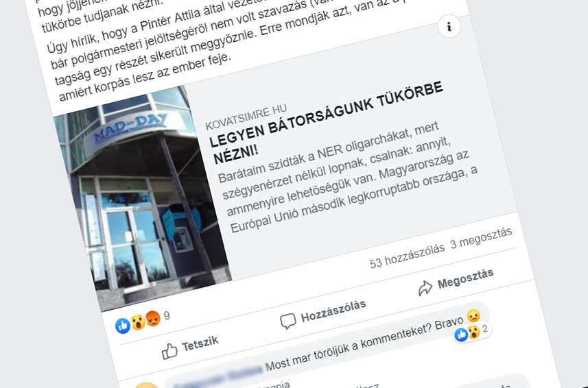
Task: Click the Megosztás button label
Action: 465,278
